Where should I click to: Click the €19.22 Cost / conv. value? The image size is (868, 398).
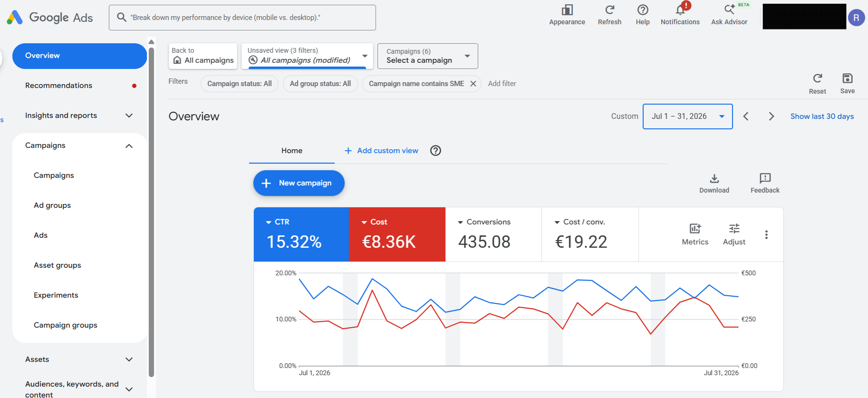pyautogui.click(x=581, y=242)
